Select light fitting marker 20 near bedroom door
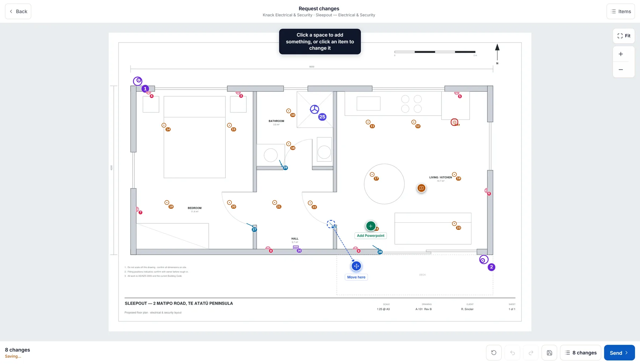The width and height of the screenshot is (640, 364). [x=229, y=202]
